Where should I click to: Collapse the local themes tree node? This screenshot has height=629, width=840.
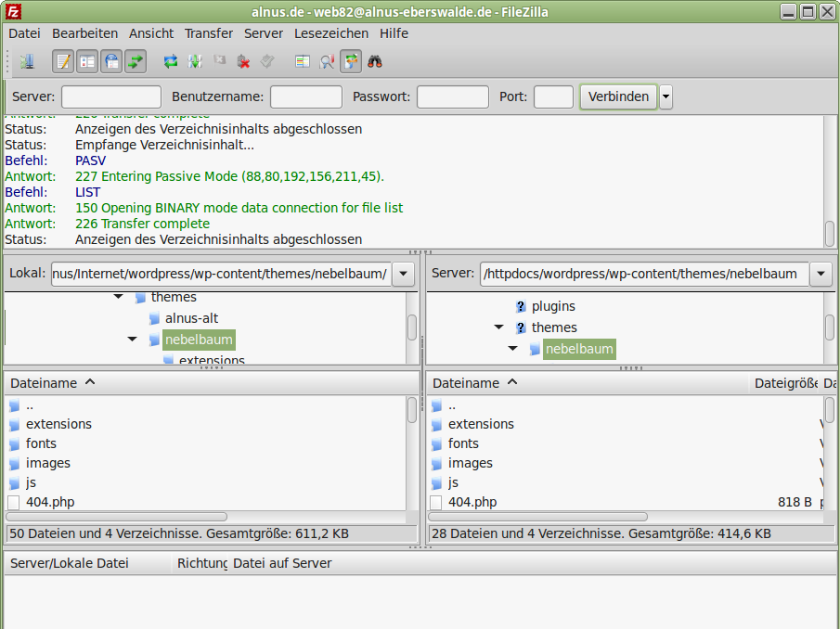(119, 297)
